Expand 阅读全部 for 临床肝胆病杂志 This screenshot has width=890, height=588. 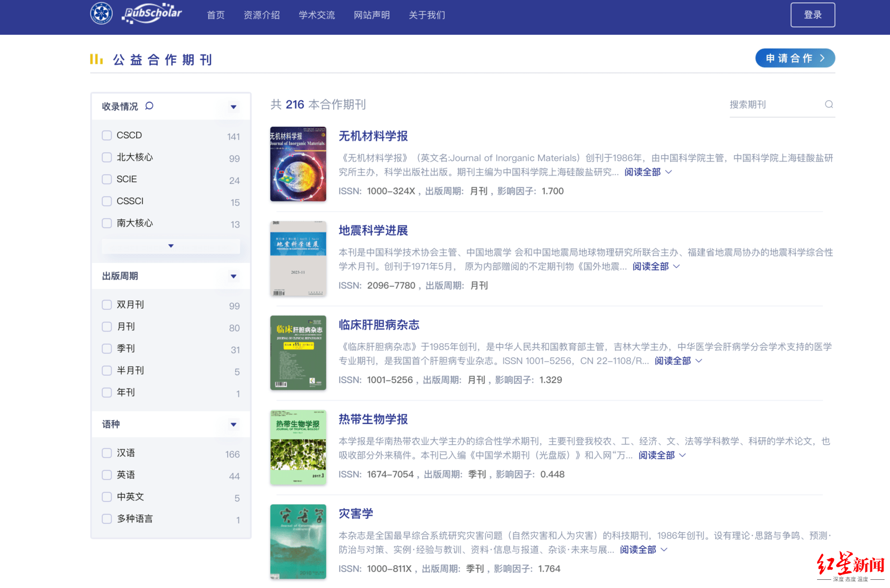click(678, 360)
